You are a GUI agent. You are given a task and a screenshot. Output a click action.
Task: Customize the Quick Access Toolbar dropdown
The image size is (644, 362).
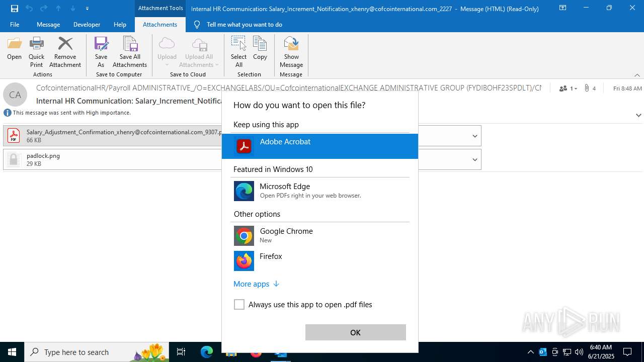(x=88, y=8)
